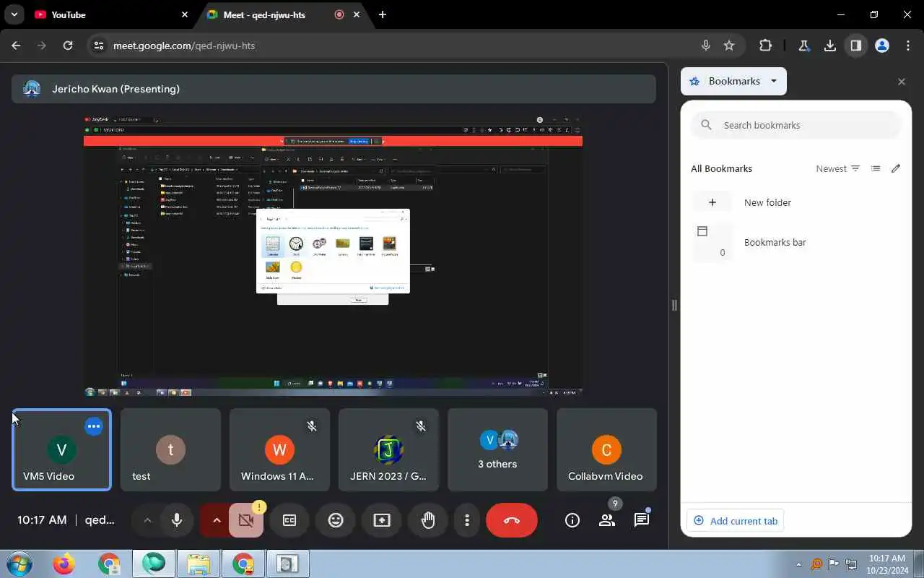Open Chrome Labs experiments
924x578 pixels.
(x=803, y=46)
